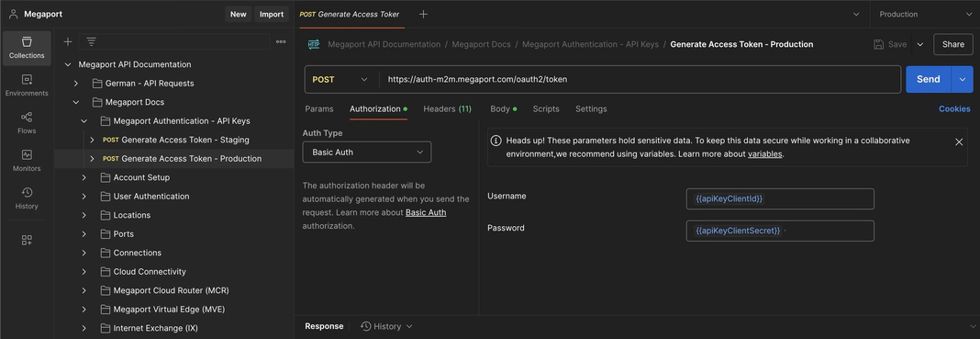Open the three-dots collections options menu

pyautogui.click(x=282, y=42)
